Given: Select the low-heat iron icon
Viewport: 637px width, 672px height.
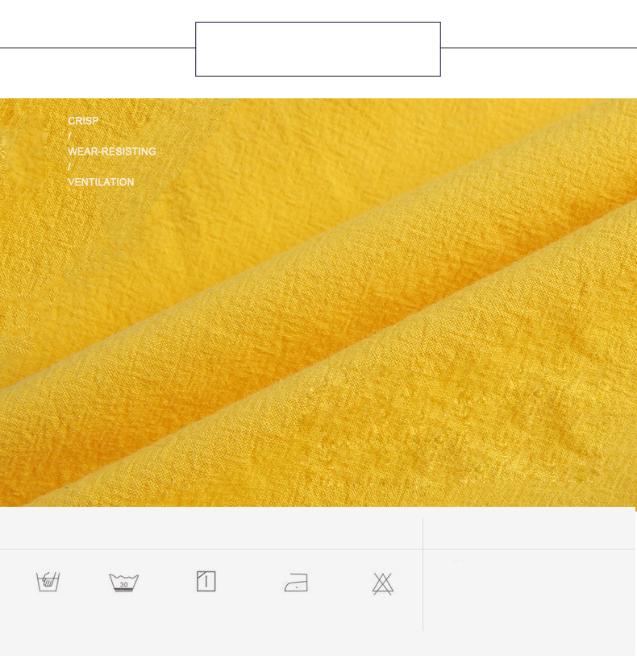Looking at the screenshot, I should [x=296, y=582].
